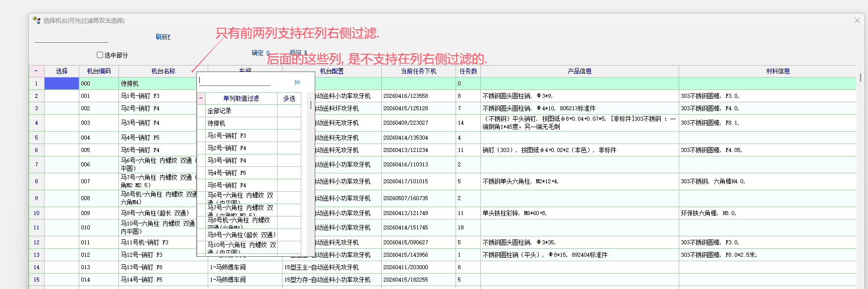Toggle the 选中部分 checkbox

(100, 55)
